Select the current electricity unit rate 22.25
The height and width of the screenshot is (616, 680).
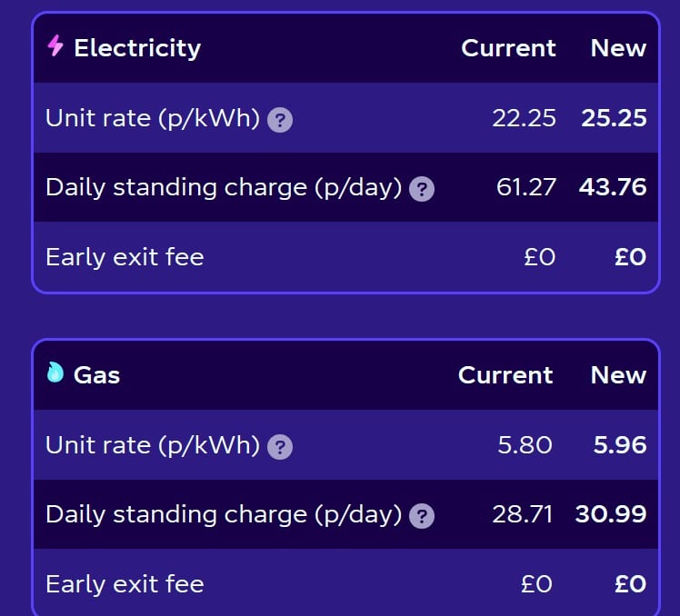(524, 118)
